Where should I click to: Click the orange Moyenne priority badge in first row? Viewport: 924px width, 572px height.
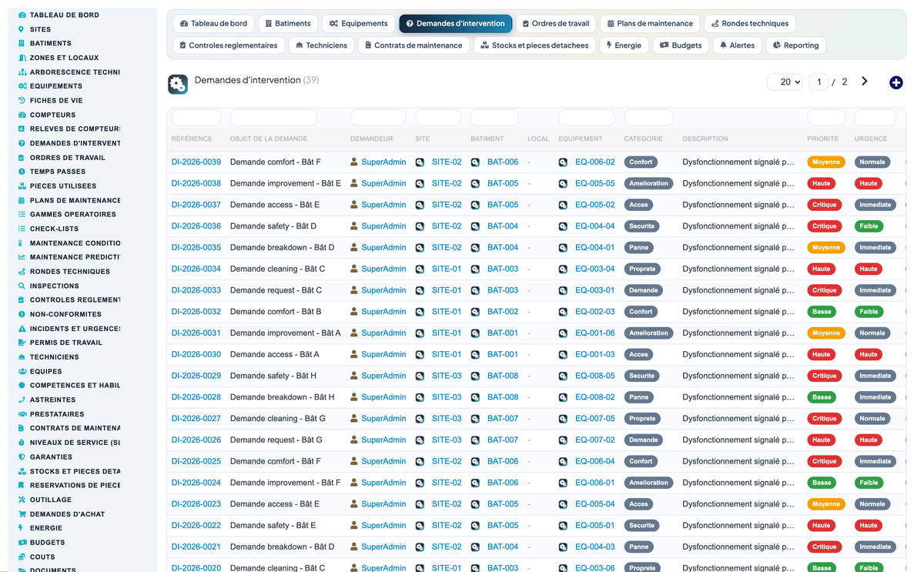tap(825, 162)
